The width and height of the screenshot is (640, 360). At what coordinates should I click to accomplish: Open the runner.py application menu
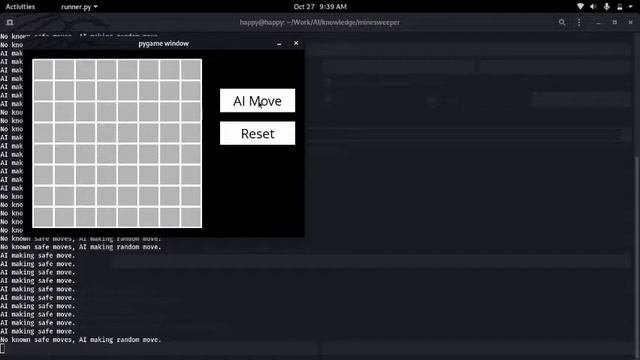[x=79, y=7]
